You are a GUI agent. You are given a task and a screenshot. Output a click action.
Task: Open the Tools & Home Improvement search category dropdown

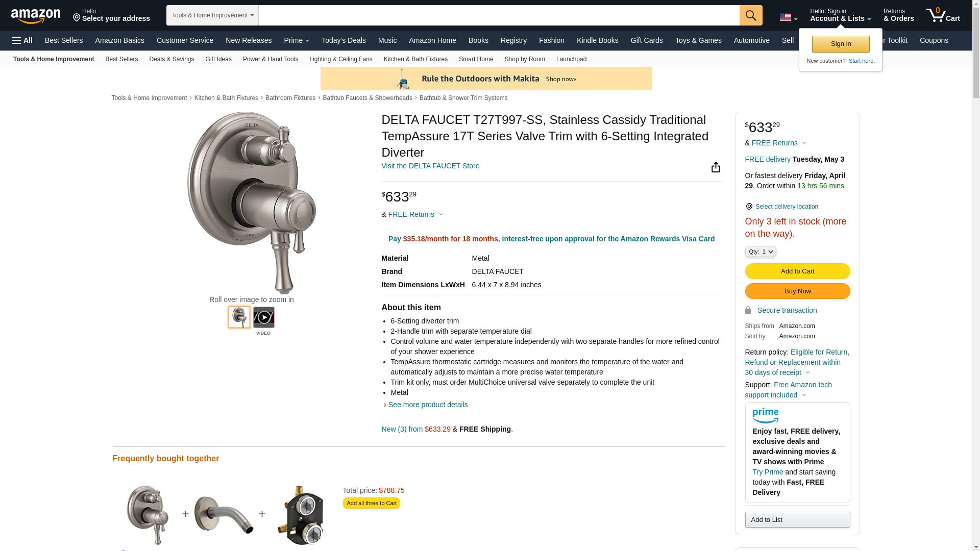point(212,15)
